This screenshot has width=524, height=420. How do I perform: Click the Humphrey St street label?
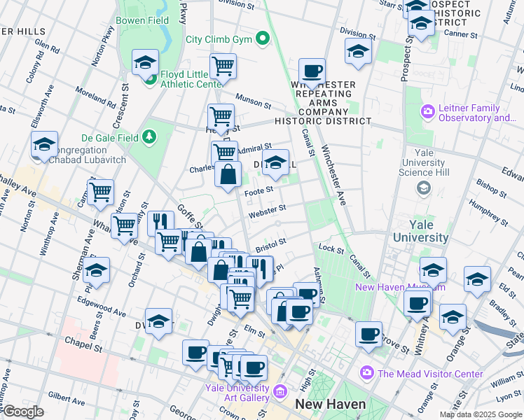pyautogui.click(x=488, y=213)
